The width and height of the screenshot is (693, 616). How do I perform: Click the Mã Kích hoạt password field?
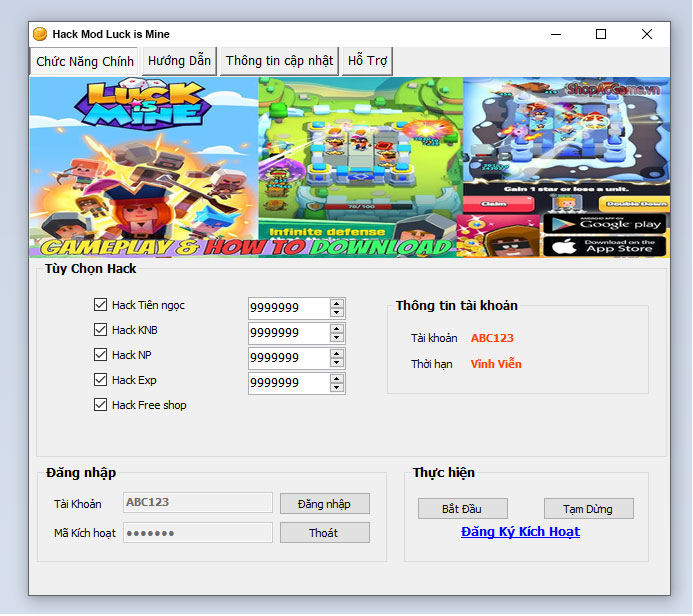point(198,533)
